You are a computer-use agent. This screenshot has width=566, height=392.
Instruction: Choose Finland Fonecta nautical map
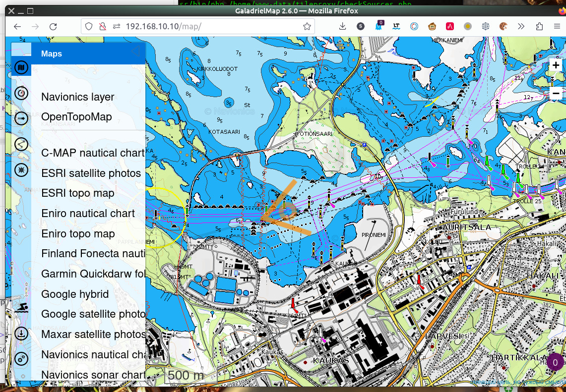pos(93,254)
